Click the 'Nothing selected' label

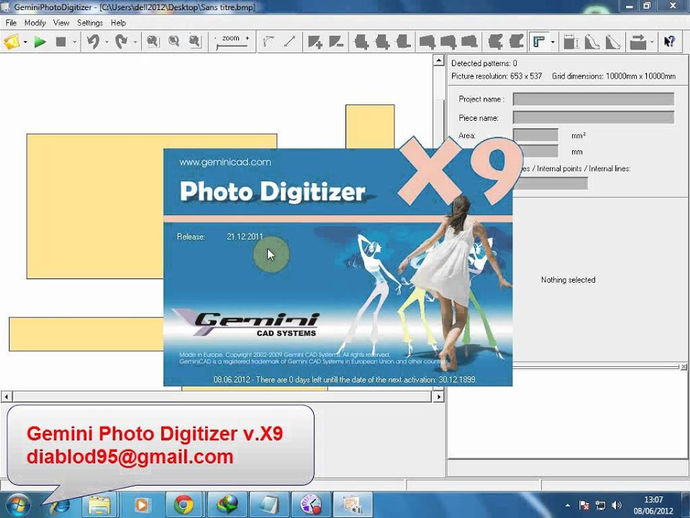tap(568, 280)
